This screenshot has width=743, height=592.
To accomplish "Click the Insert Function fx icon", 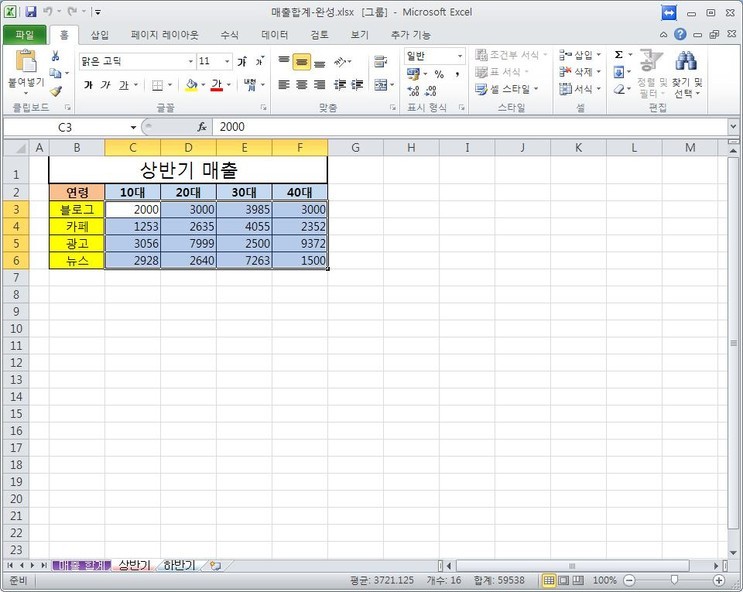I will click(201, 127).
